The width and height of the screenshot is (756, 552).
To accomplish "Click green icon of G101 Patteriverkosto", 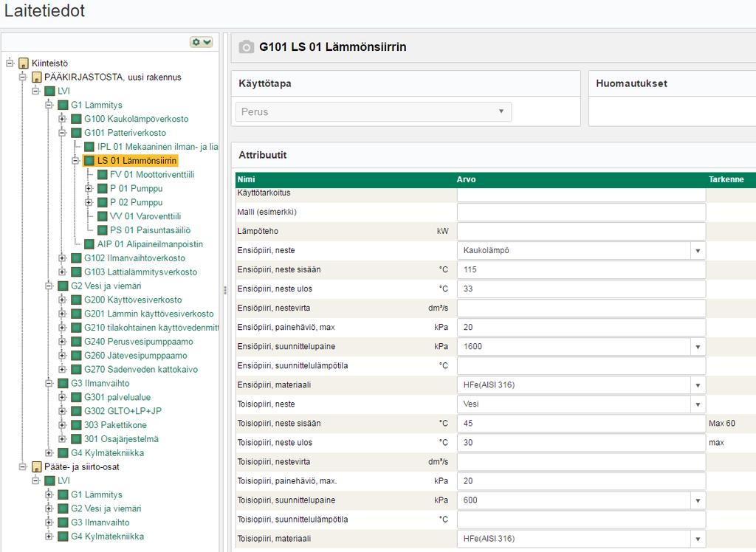I will (x=76, y=133).
